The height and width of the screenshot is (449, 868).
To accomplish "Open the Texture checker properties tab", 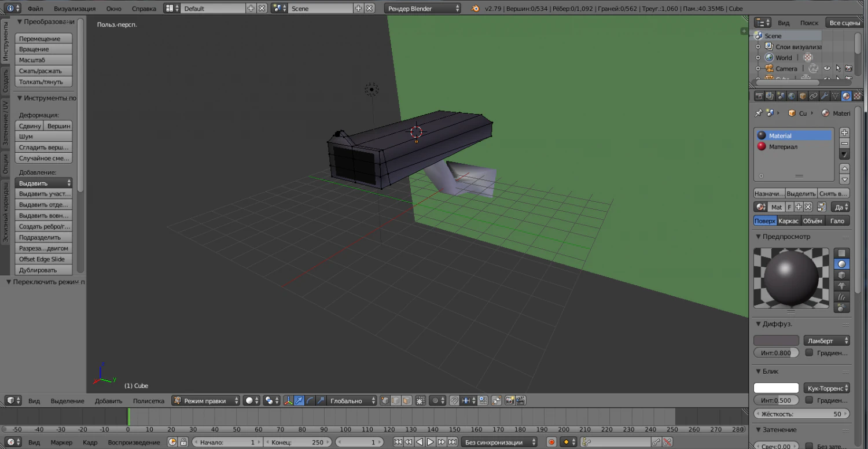I will tap(856, 96).
